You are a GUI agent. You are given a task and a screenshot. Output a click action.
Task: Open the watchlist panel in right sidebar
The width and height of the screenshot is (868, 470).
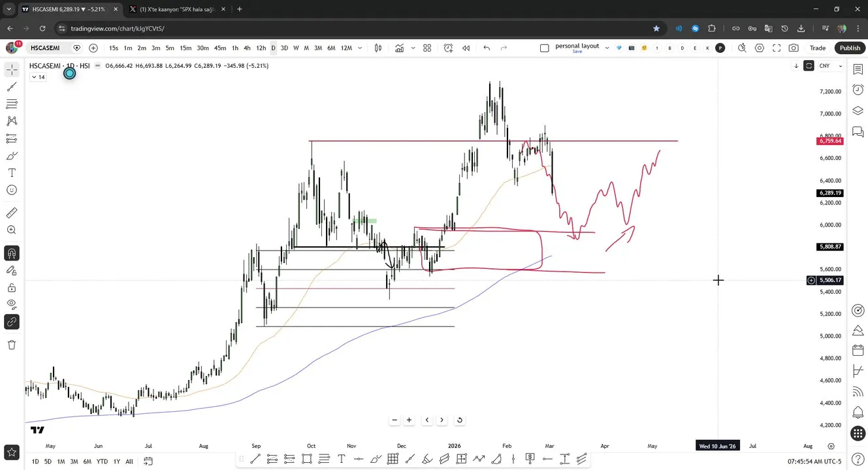click(x=858, y=70)
